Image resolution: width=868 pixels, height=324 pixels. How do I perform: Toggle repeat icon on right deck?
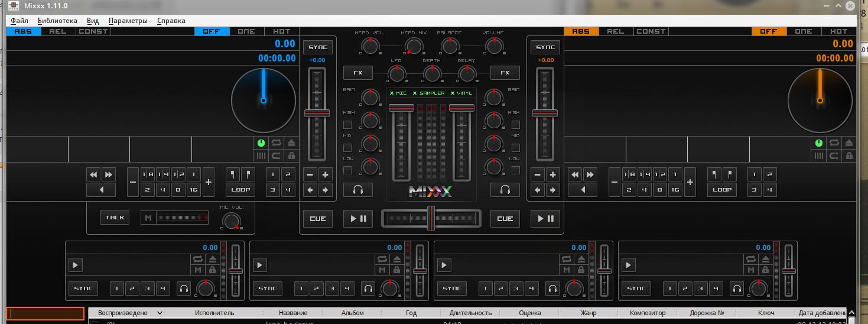(834, 142)
